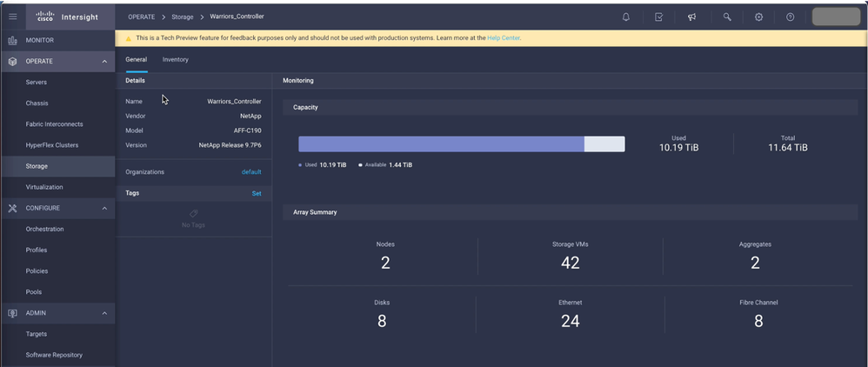Collapse the ADMIN section
The width and height of the screenshot is (868, 367).
click(104, 313)
